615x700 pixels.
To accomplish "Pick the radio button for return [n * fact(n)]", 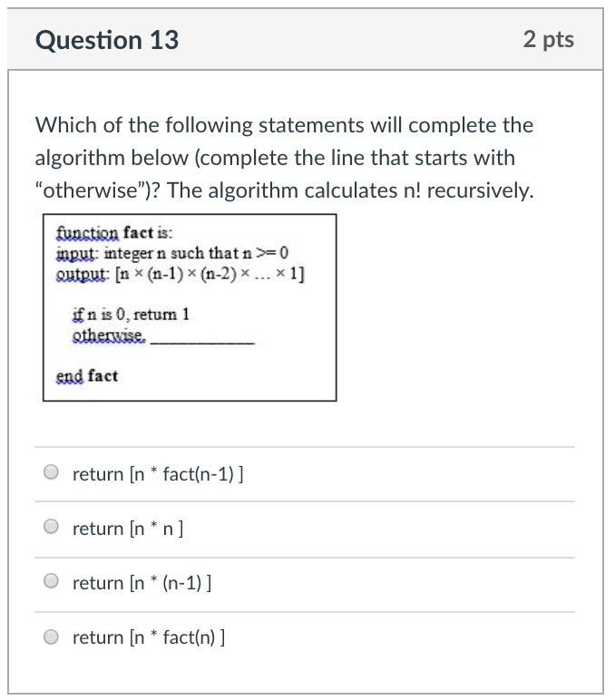I will [51, 637].
